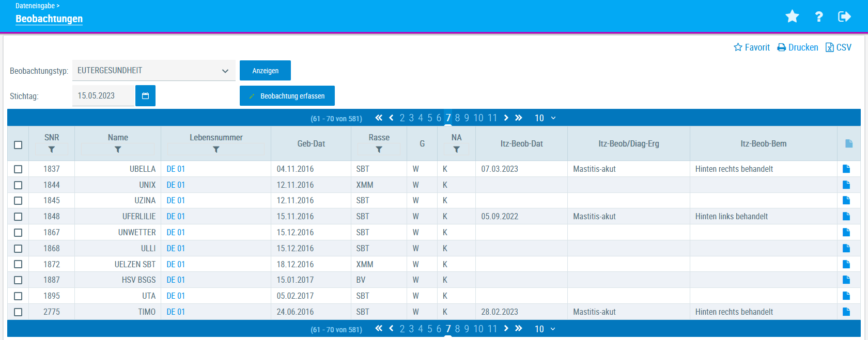Open the Stichtag calendar date picker
Image resolution: width=868 pixels, height=340 pixels.
(145, 96)
